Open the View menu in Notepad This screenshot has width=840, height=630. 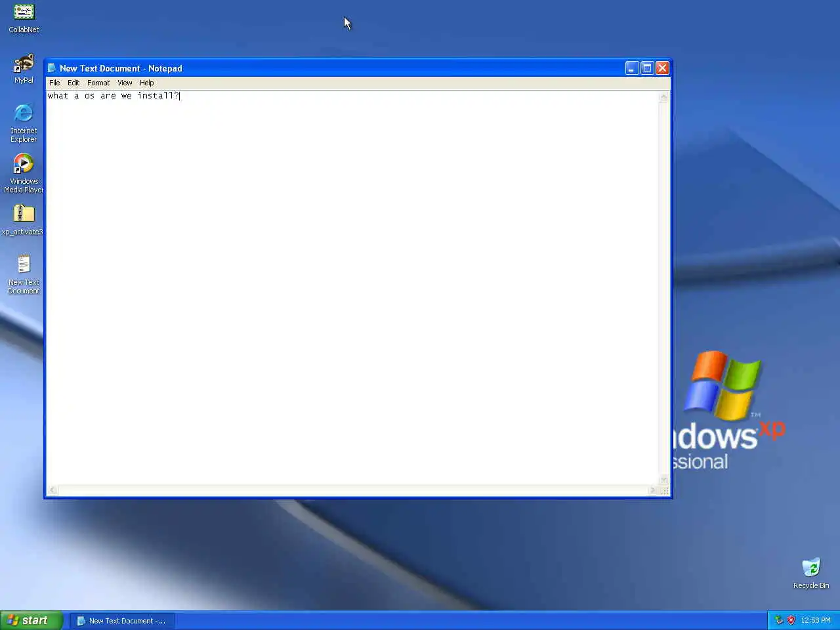tap(125, 83)
